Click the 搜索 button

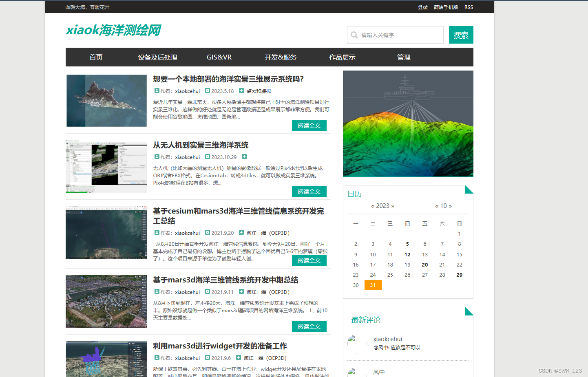point(461,35)
